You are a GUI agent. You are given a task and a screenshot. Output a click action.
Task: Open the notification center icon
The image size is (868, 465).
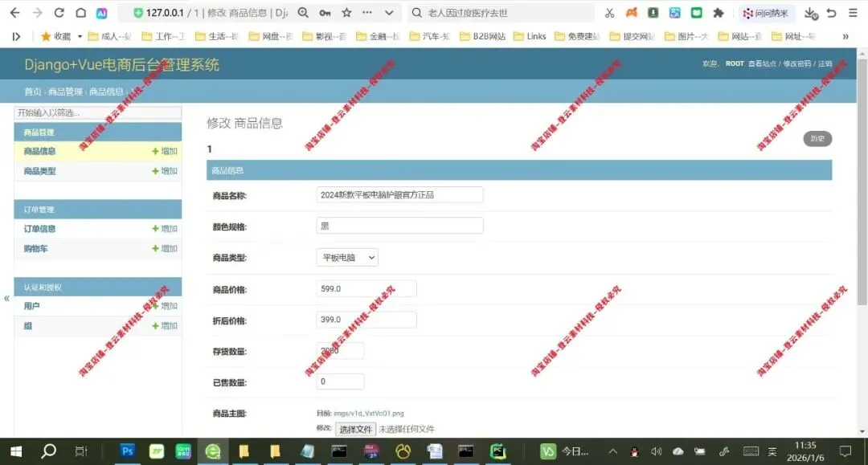(845, 451)
